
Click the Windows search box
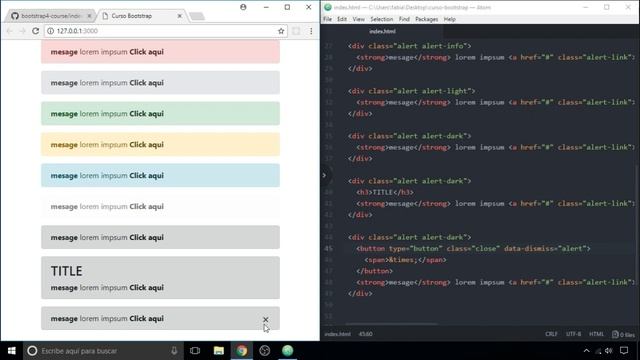tap(102, 351)
